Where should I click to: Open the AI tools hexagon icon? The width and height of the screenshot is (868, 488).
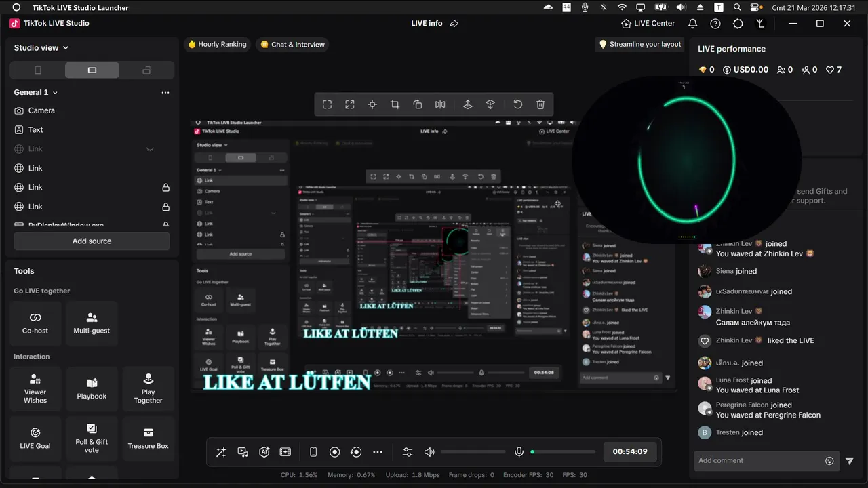click(264, 452)
